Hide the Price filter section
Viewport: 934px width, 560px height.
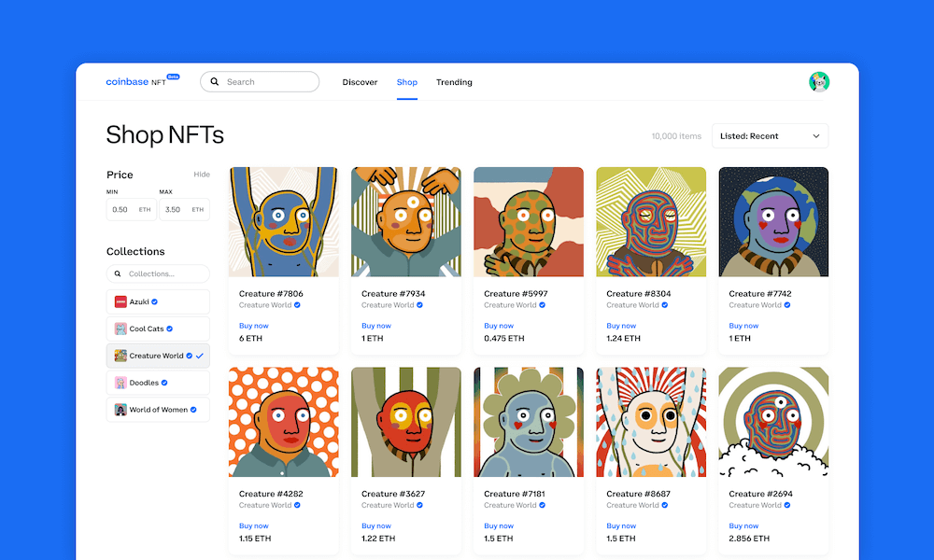[202, 175]
